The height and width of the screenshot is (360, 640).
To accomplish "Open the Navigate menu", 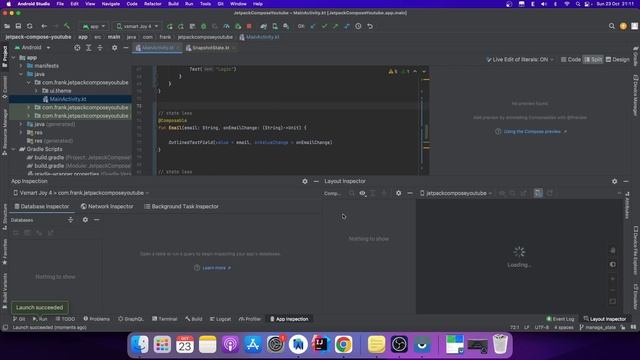I will pyautogui.click(x=111, y=4).
